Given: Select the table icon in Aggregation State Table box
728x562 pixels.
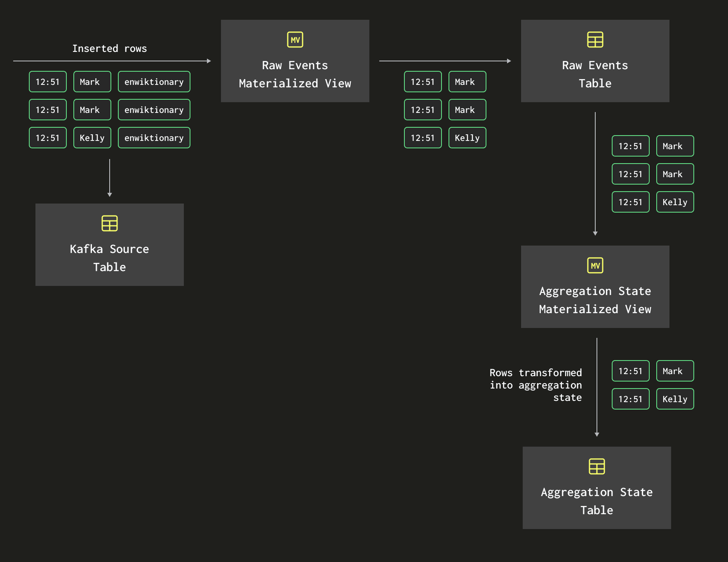Looking at the screenshot, I should 596,466.
